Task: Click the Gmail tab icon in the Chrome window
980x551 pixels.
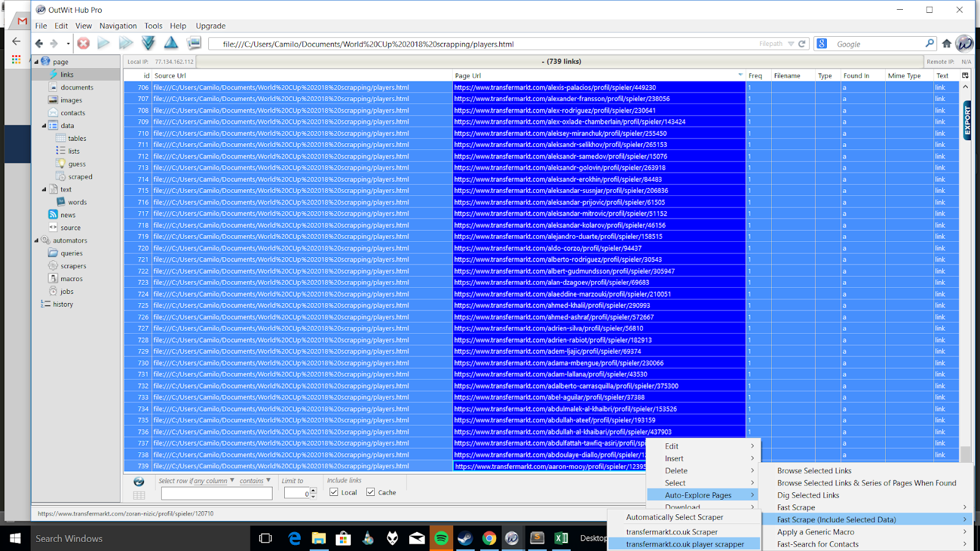Action: coord(22,20)
